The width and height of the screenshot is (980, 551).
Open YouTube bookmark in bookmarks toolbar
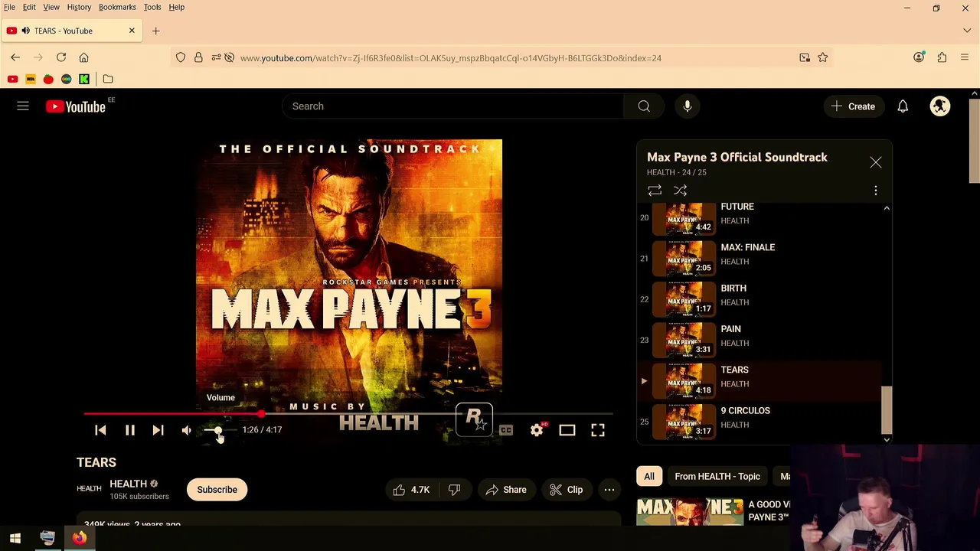point(12,79)
